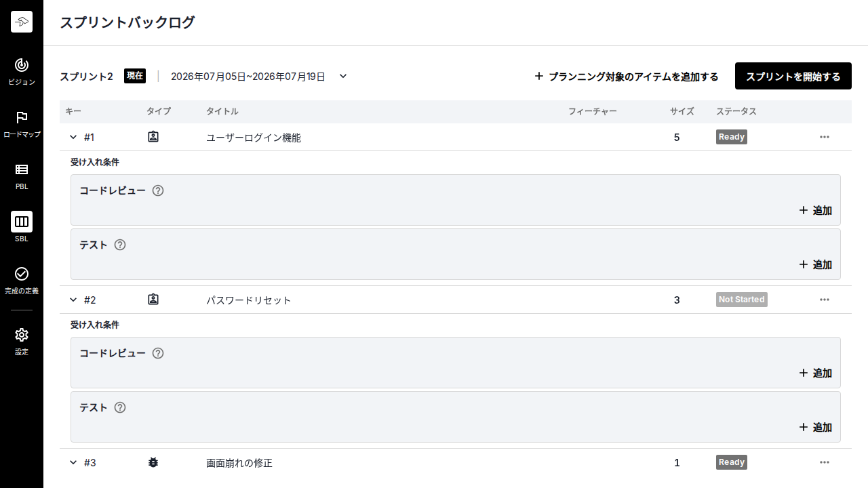The height and width of the screenshot is (488, 868).
Task: Open the ビジョン page icon
Action: (22, 65)
